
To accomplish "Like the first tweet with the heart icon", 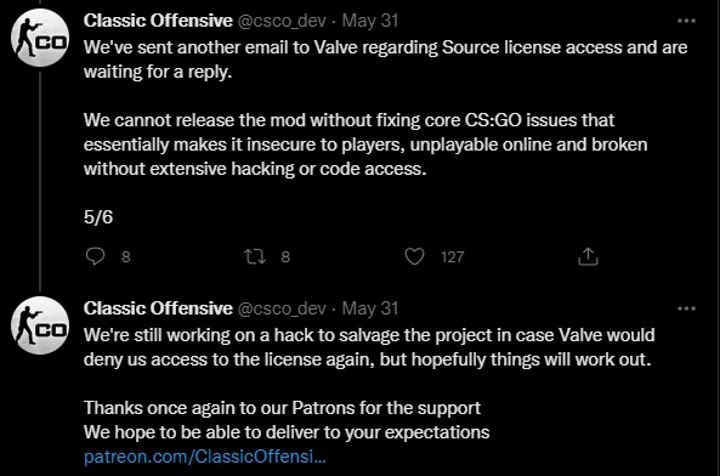I will point(415,257).
